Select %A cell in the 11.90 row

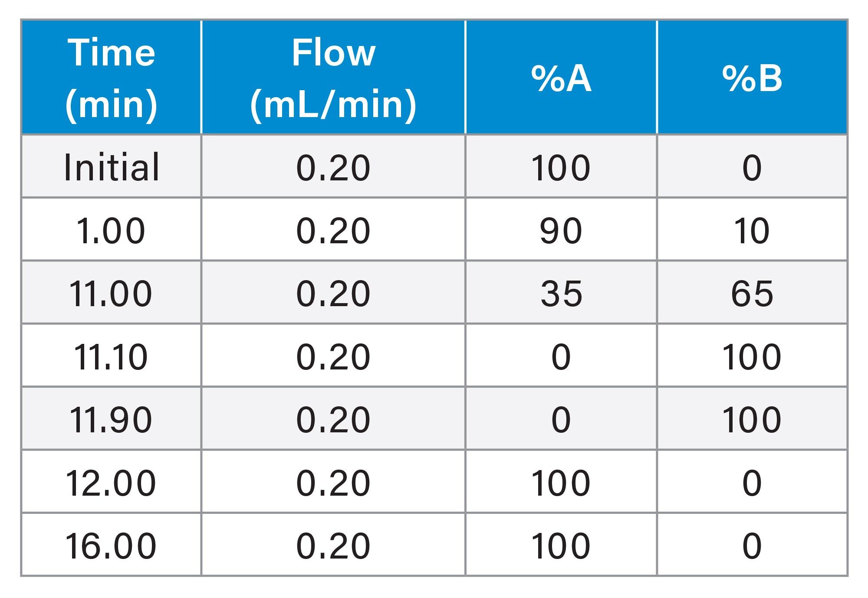[x=561, y=419]
